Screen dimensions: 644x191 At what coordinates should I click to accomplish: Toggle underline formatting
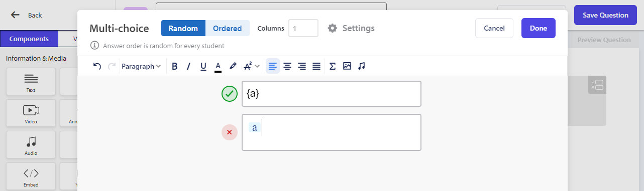[x=203, y=66]
